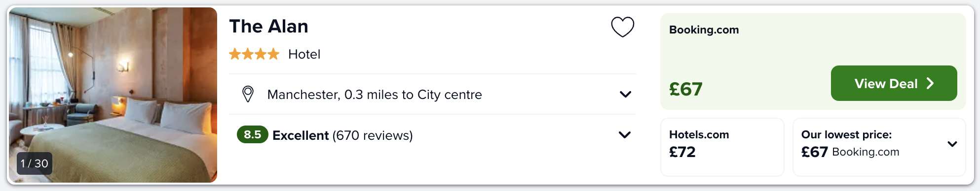Expand the Excellent reviews chevron

point(625,135)
